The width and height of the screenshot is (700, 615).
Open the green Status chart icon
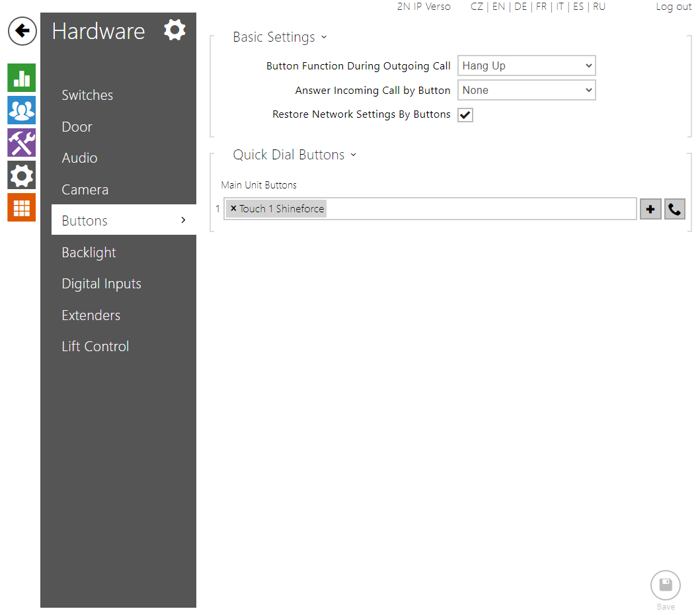[22, 78]
